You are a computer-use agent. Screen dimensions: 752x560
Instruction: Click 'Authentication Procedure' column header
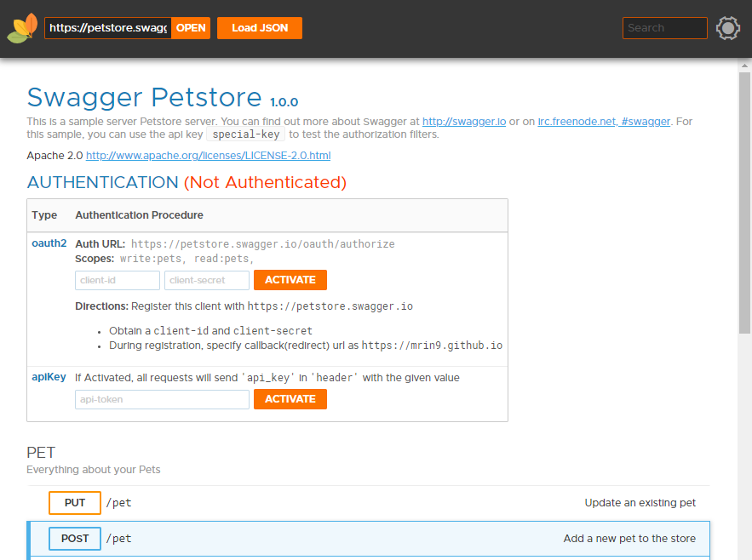(139, 215)
